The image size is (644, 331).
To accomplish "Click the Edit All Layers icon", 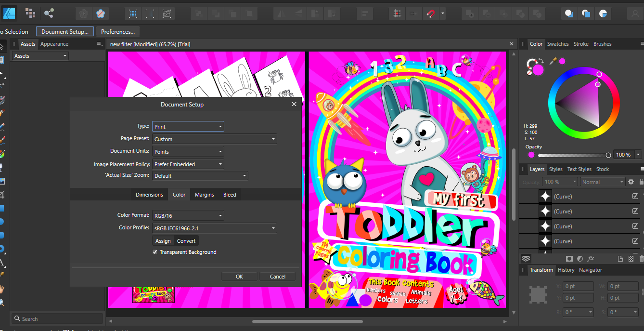I will tap(526, 259).
